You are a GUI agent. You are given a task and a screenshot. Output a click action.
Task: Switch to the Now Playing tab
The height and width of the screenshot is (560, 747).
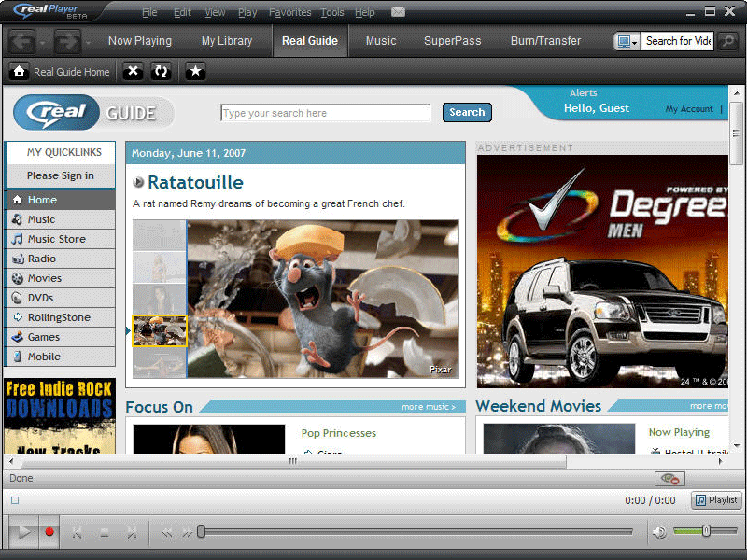(140, 41)
